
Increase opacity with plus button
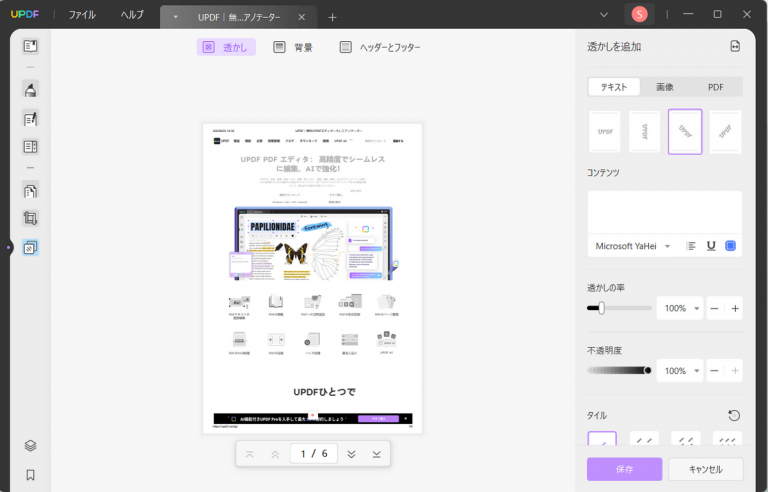[735, 371]
